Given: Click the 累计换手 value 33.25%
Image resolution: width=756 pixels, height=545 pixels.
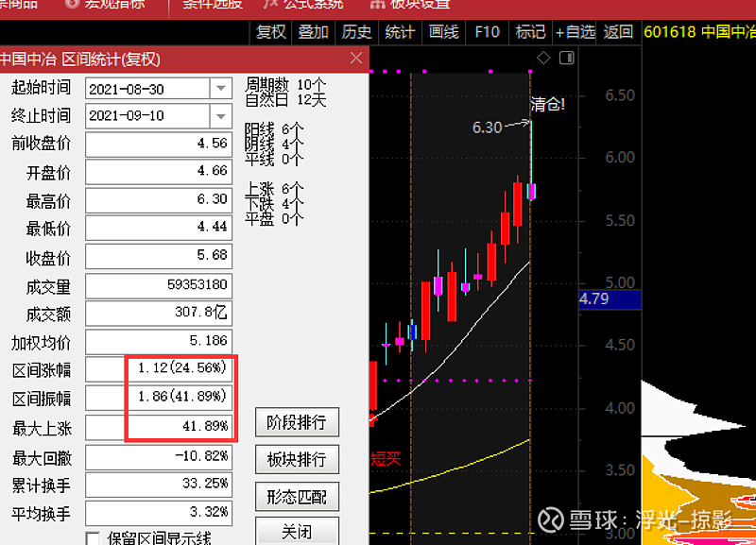Looking at the screenshot, I should 159,485.
